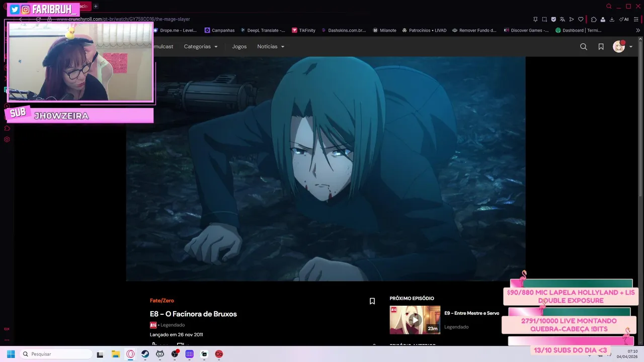Open the Discover Games bookmark
644x362 pixels.
pos(526,30)
